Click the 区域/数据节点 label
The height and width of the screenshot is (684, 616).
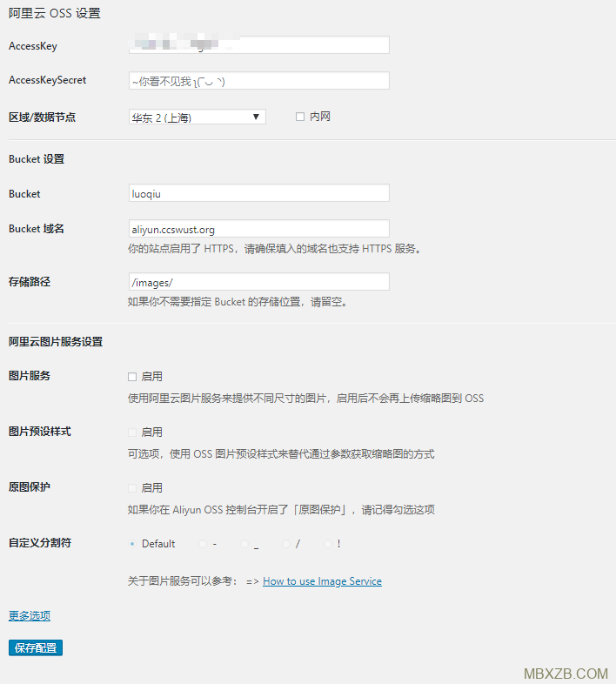click(43, 117)
